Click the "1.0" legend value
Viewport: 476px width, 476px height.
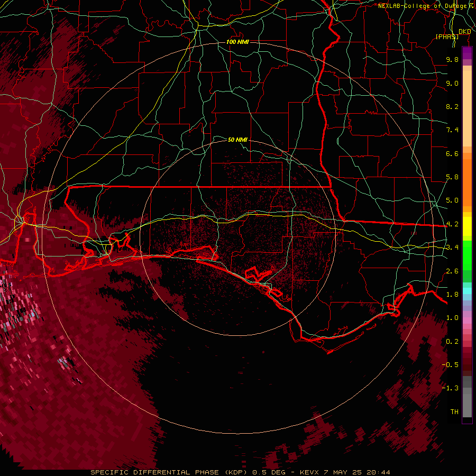click(452, 318)
